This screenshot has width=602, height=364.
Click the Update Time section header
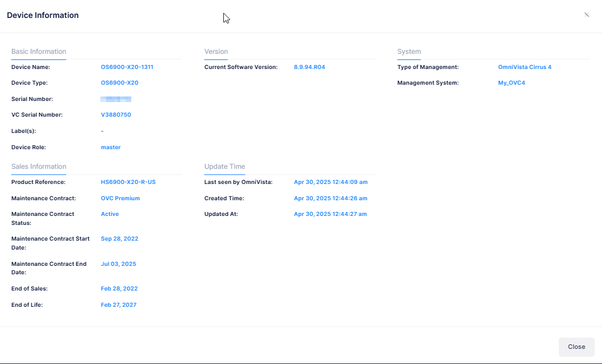(224, 167)
